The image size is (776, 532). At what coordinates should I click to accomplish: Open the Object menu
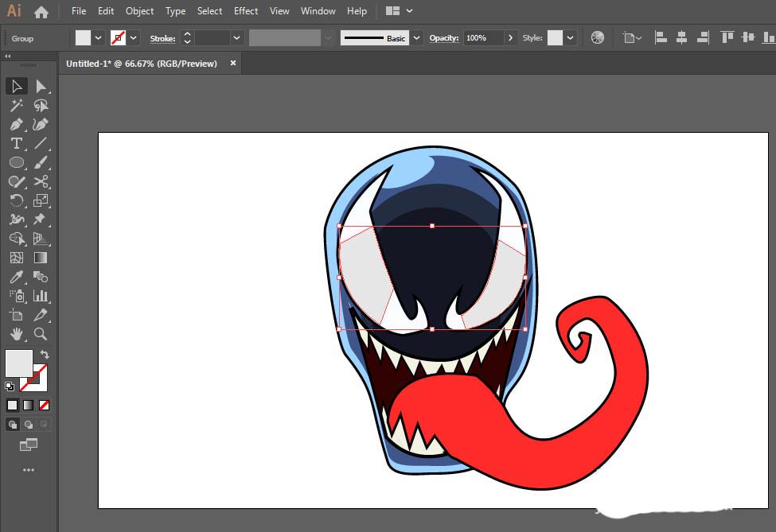140,11
